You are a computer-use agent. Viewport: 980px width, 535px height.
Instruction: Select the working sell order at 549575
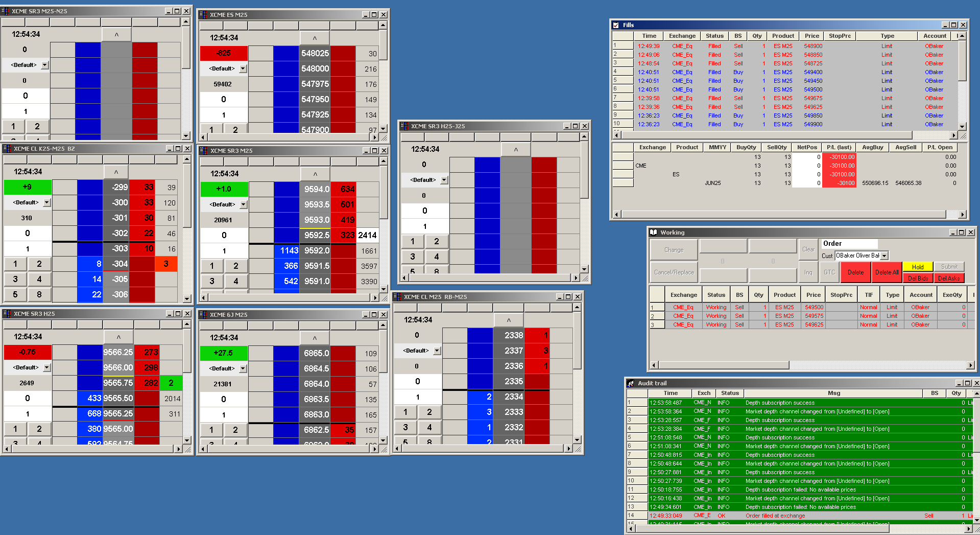coord(814,316)
